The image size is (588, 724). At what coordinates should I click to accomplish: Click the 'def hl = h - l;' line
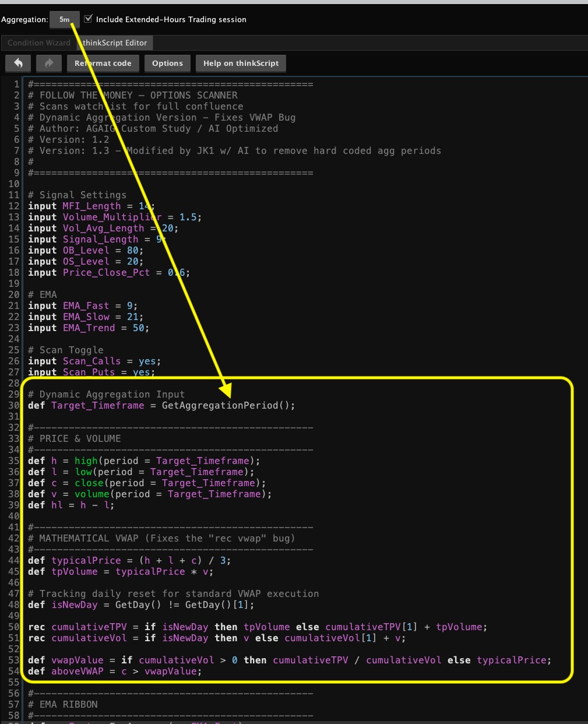(x=71, y=505)
